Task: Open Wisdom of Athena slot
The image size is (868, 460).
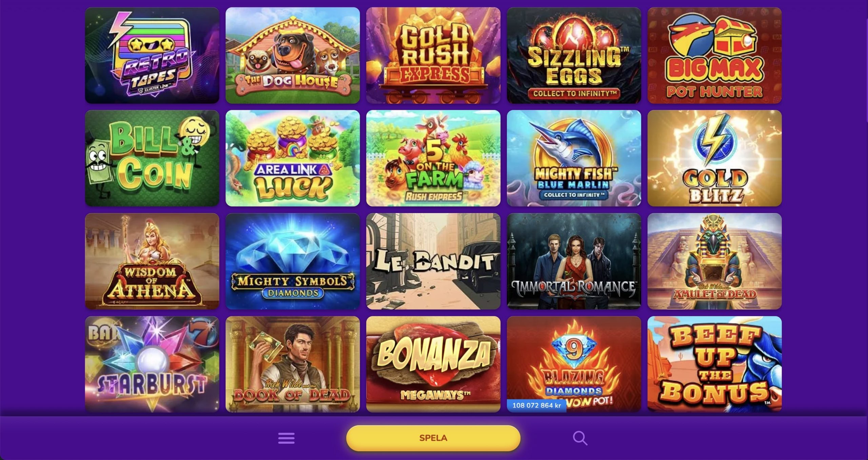Action: (152, 261)
